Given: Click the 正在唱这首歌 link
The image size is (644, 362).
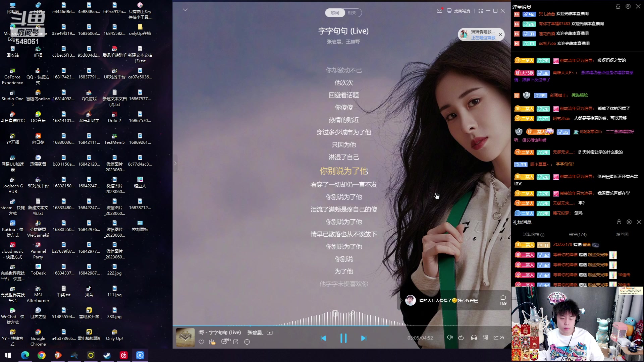Looking at the screenshot, I should pos(483,38).
